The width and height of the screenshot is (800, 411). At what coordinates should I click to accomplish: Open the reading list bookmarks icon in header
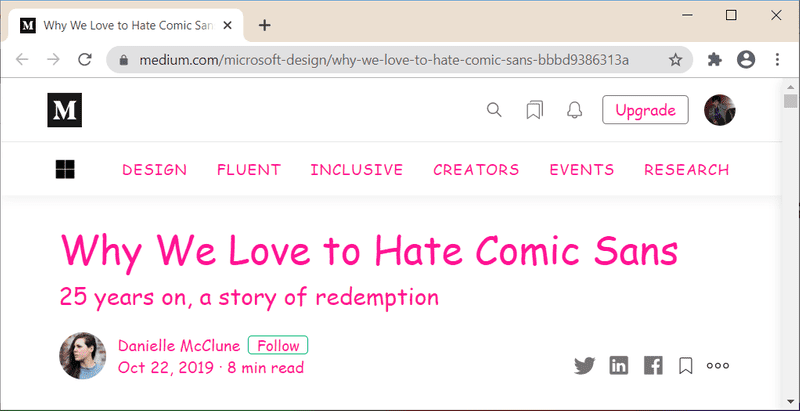tap(535, 110)
